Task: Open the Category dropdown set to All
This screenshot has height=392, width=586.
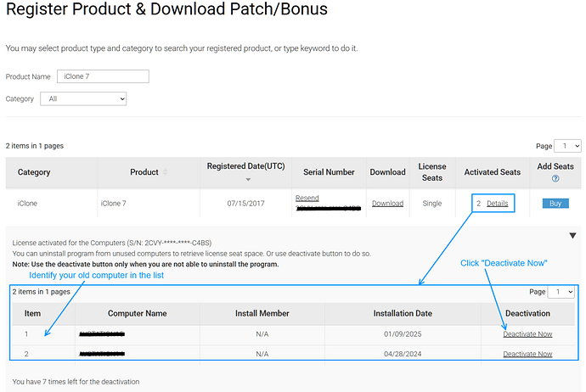Action: point(83,99)
